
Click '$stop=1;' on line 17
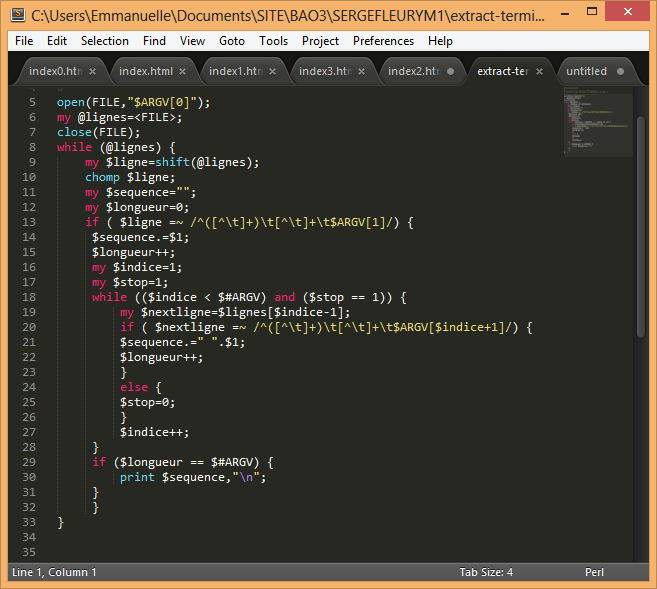pyautogui.click(x=140, y=282)
